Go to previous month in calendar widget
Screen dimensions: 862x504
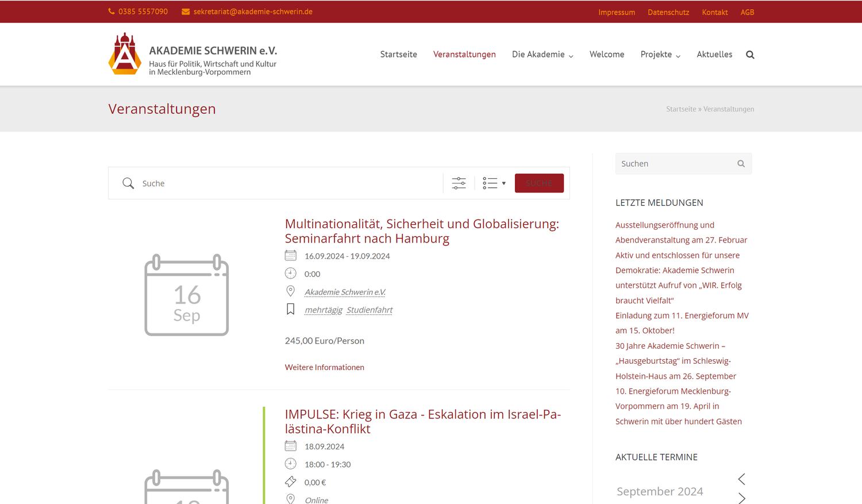741,479
